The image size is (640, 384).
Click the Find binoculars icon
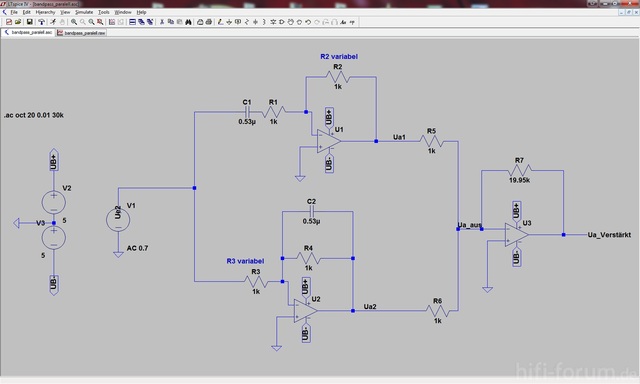pos(188,22)
